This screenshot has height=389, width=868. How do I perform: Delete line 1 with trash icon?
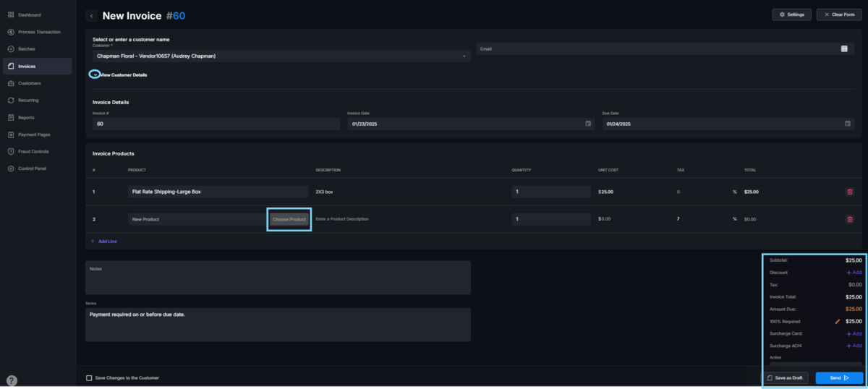pos(849,192)
